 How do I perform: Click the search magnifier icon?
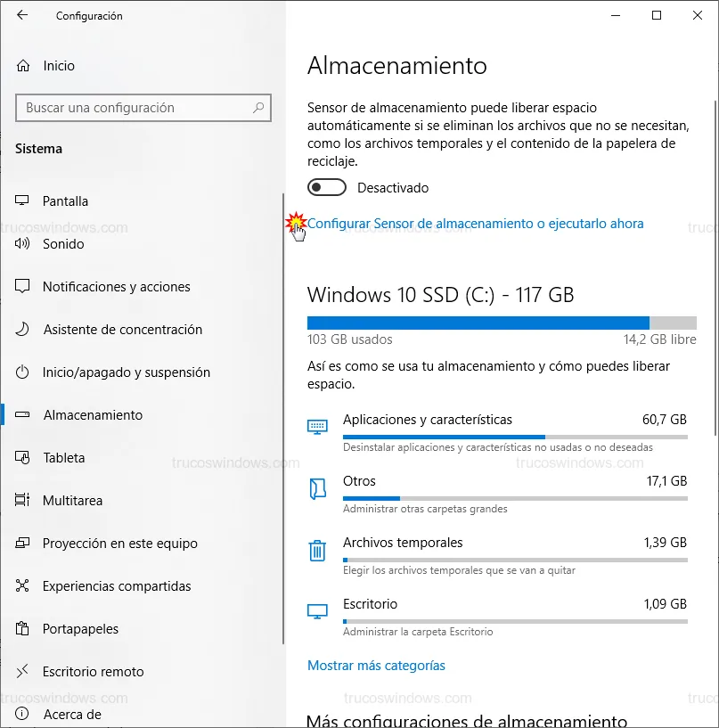coord(258,108)
